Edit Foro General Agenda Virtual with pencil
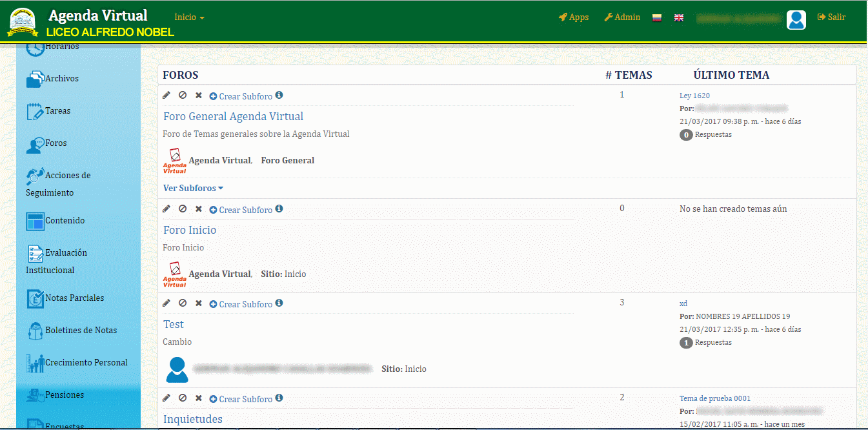Screen dimensions: 868x430 [167, 96]
